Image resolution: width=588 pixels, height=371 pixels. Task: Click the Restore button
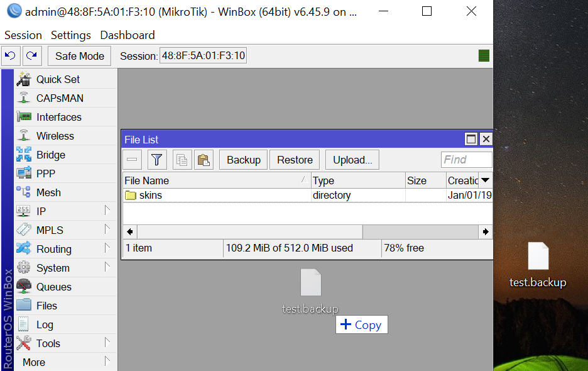[295, 160]
